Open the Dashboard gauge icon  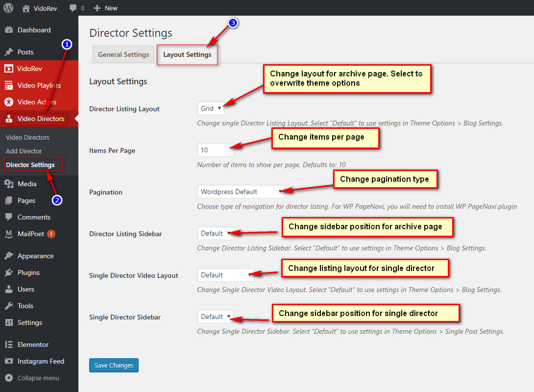(x=9, y=30)
